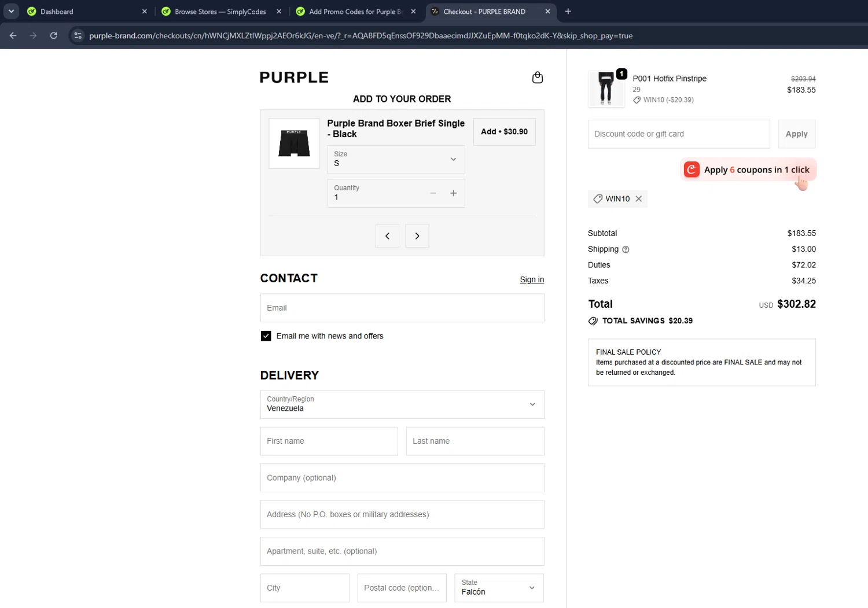Click the Quantity field value

[336, 197]
